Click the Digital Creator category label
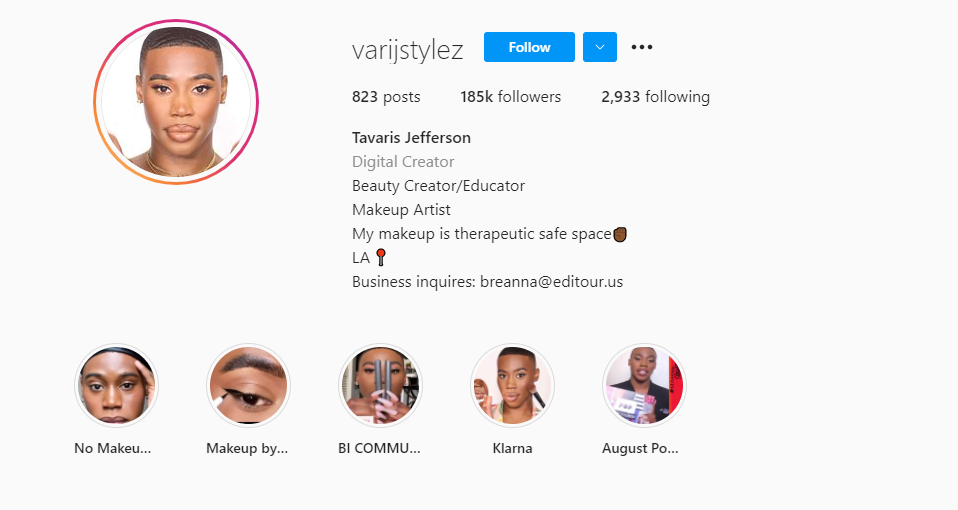Viewport: 958px width, 510px height. [403, 161]
